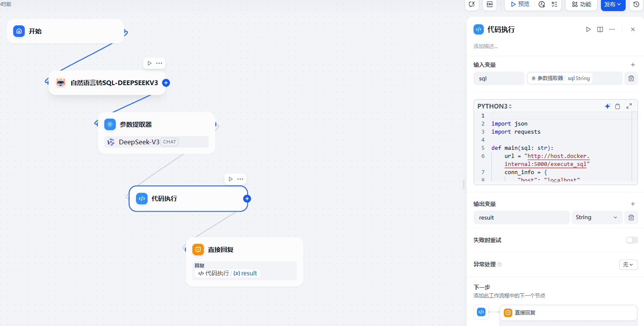Screen dimensions: 644x326
Task: Open the run history icon beside 预览
Action: click(x=542, y=4)
